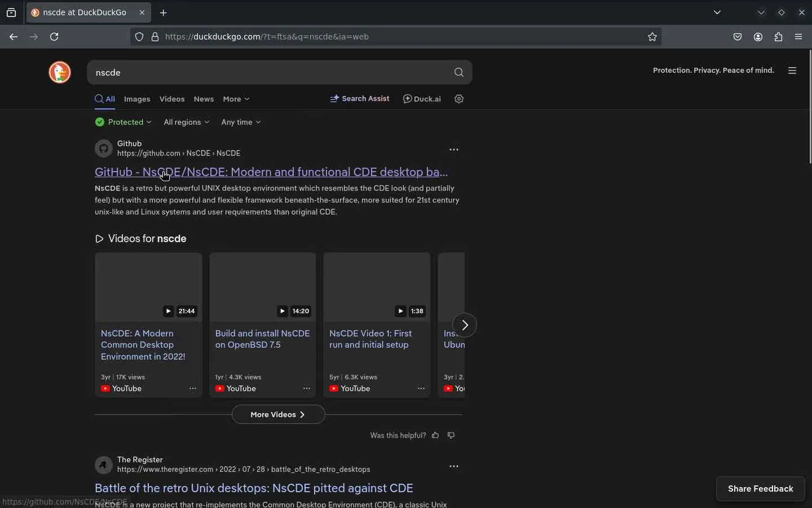
Task: Expand the More search categories menu
Action: click(x=236, y=99)
